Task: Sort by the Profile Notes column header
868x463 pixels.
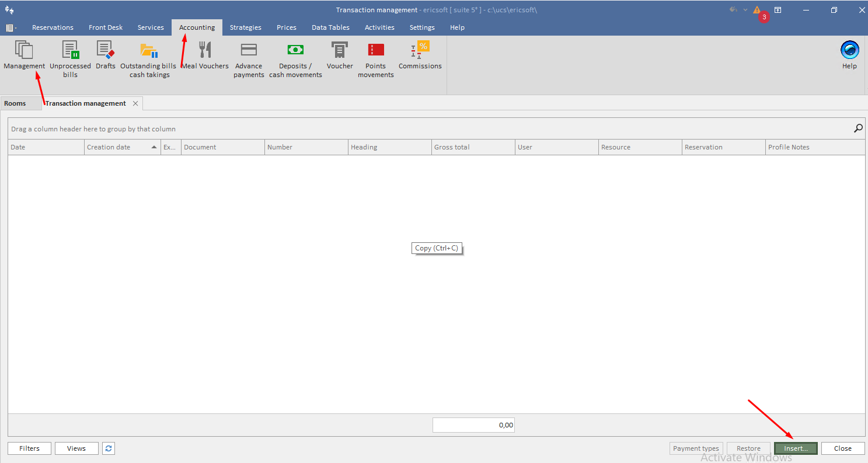Action: tap(815, 147)
